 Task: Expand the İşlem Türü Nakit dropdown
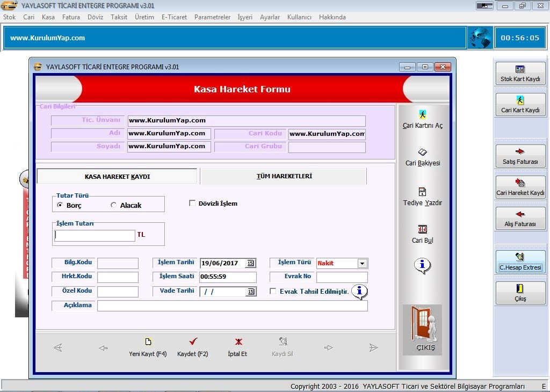[x=363, y=263]
